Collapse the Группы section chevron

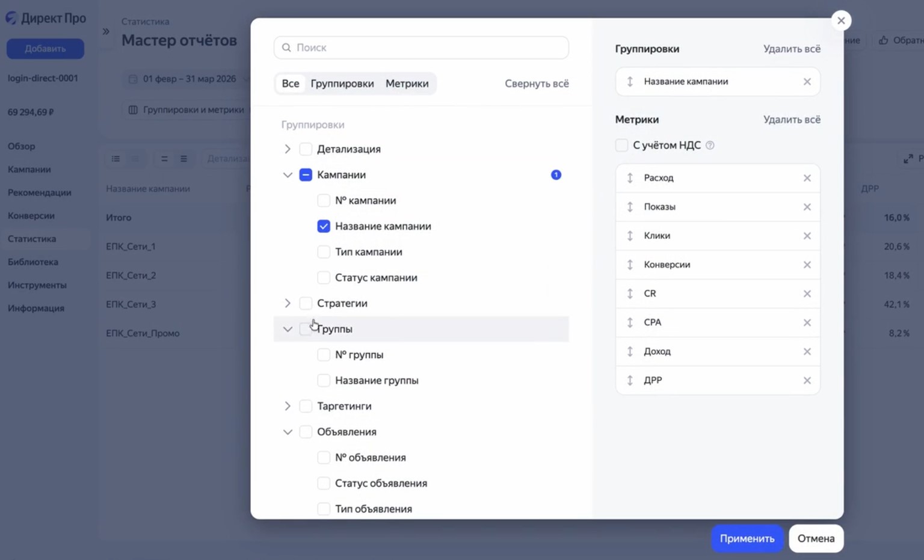pyautogui.click(x=288, y=330)
